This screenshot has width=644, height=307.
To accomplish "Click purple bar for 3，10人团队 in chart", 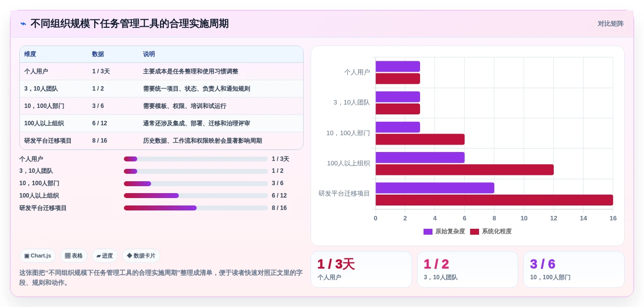I will tap(398, 97).
